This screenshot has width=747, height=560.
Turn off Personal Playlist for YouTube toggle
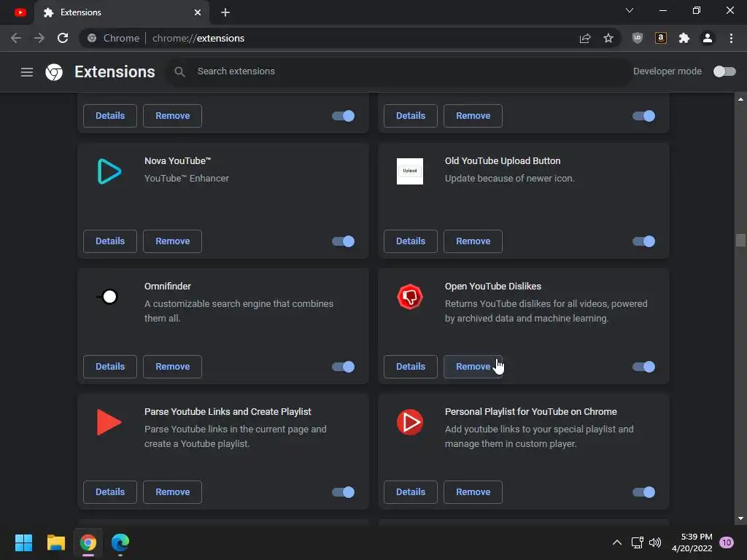(643, 492)
